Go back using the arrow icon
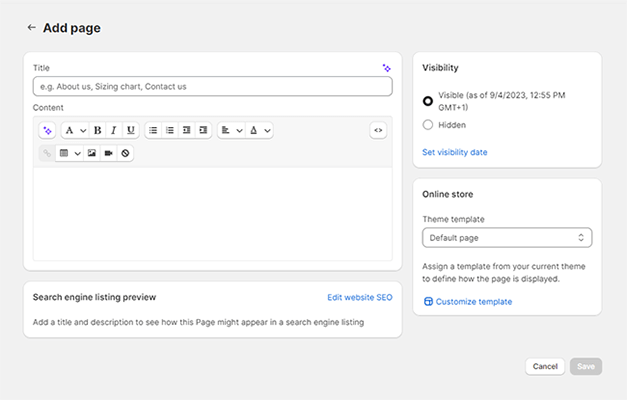Image resolution: width=627 pixels, height=400 pixels. click(x=32, y=28)
